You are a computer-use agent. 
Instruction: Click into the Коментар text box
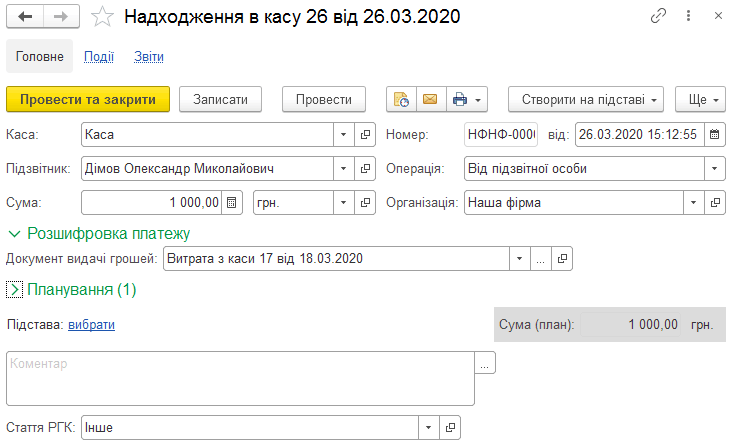pyautogui.click(x=240, y=379)
